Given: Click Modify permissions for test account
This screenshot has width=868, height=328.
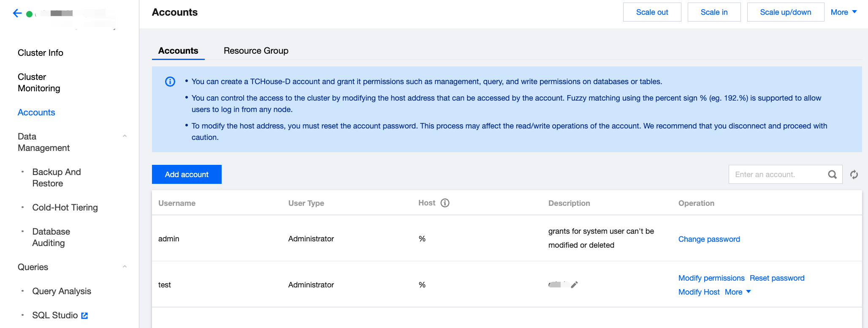Looking at the screenshot, I should click(711, 278).
